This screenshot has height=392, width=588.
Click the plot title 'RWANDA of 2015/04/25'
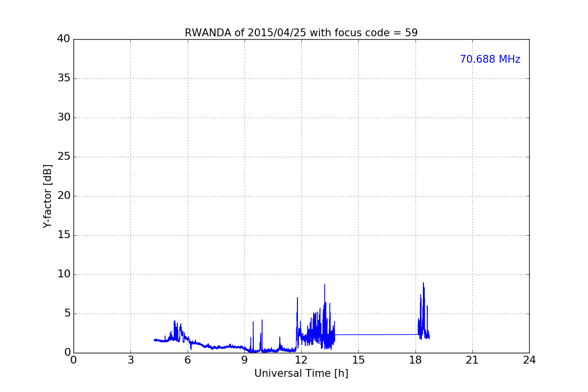pos(301,33)
